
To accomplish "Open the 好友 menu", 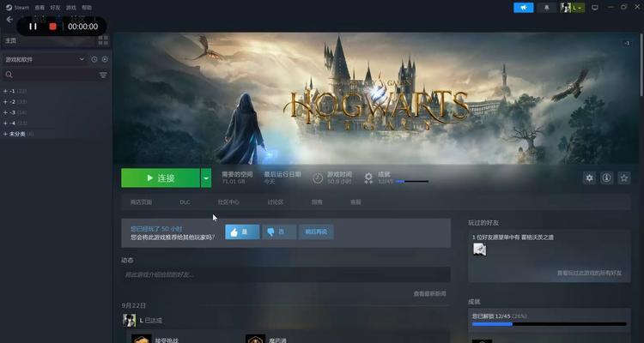I will 55,8.
